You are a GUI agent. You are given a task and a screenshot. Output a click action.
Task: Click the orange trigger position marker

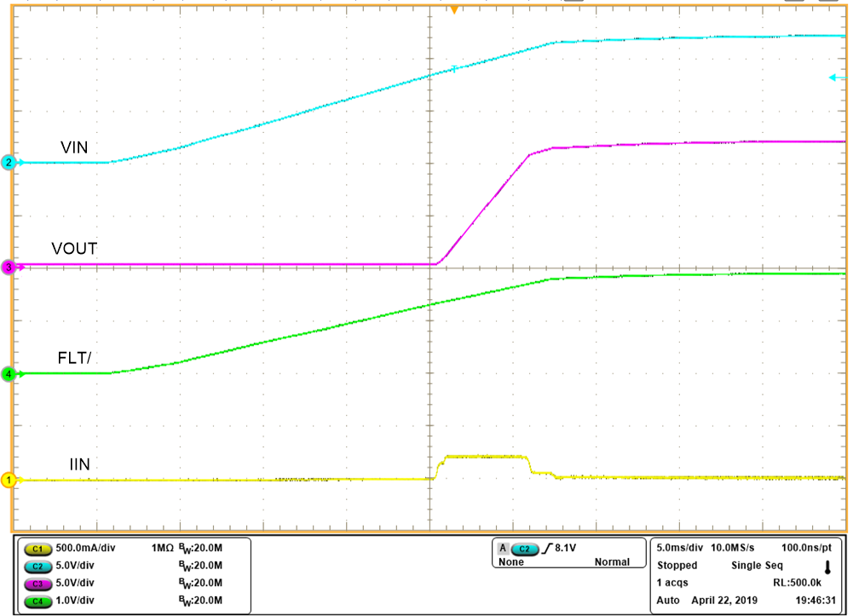pos(455,9)
